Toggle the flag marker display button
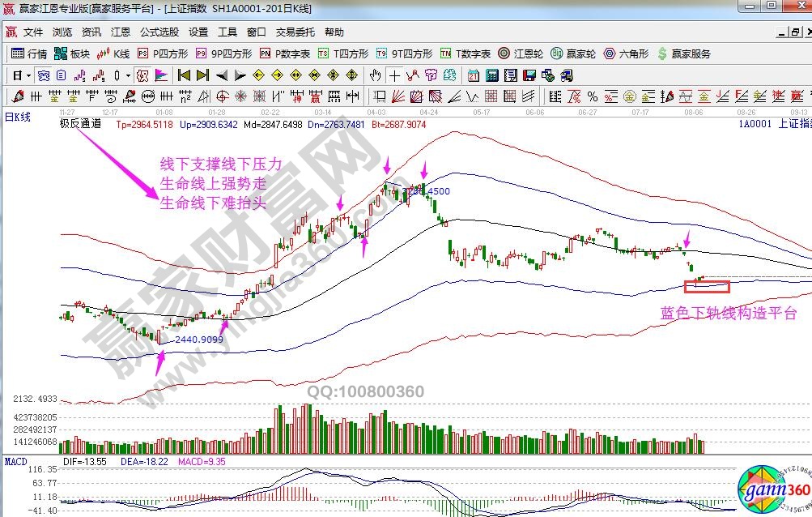812x517 pixels. tap(161, 75)
